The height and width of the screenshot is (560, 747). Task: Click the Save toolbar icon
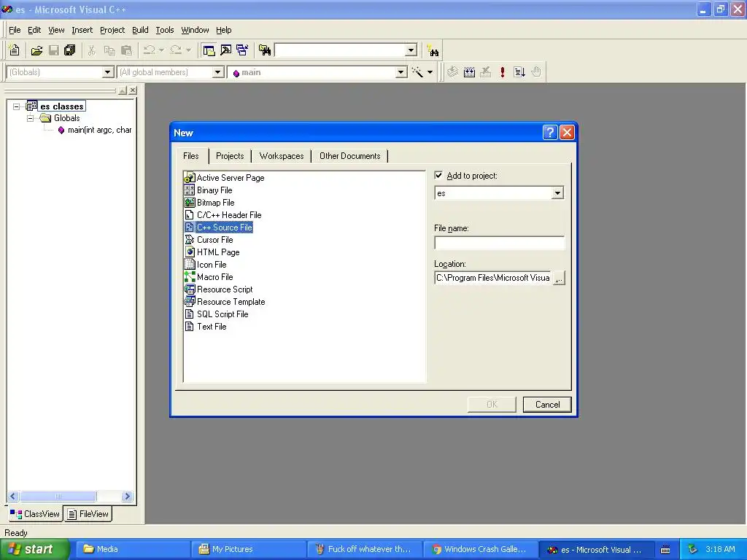(x=54, y=50)
